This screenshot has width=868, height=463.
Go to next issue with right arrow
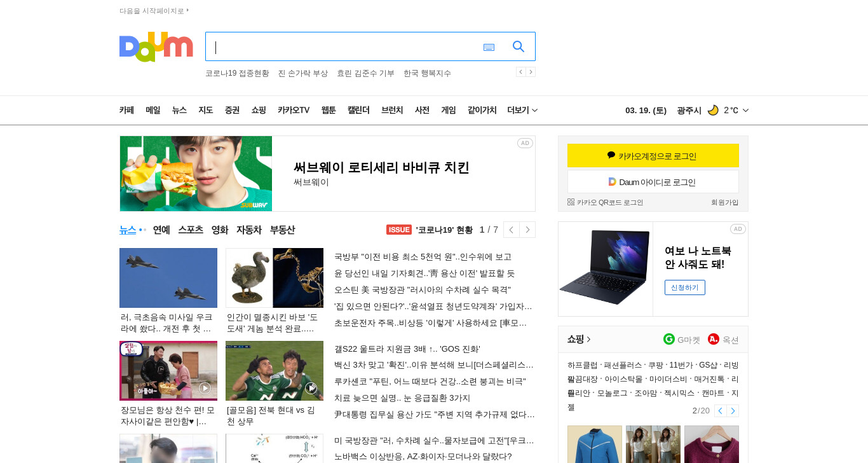coord(527,230)
